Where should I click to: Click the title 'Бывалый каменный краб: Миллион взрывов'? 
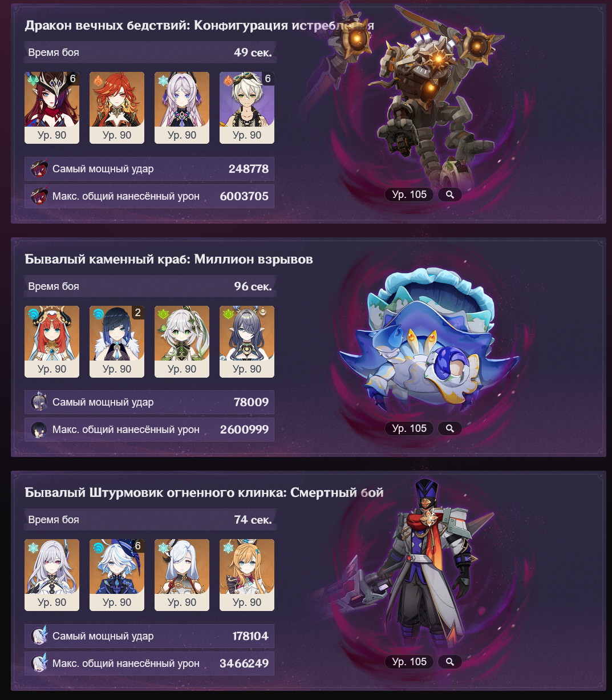(x=169, y=260)
